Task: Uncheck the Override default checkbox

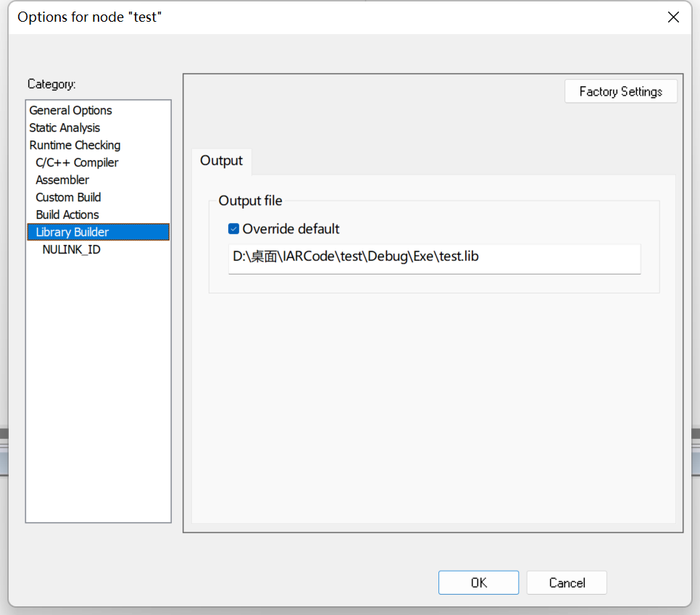Action: (x=233, y=229)
